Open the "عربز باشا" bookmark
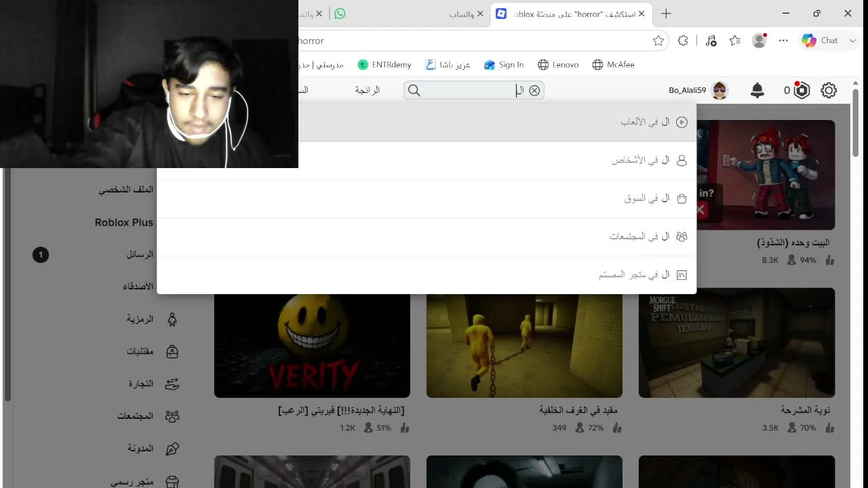This screenshot has height=488, width=868. point(448,64)
